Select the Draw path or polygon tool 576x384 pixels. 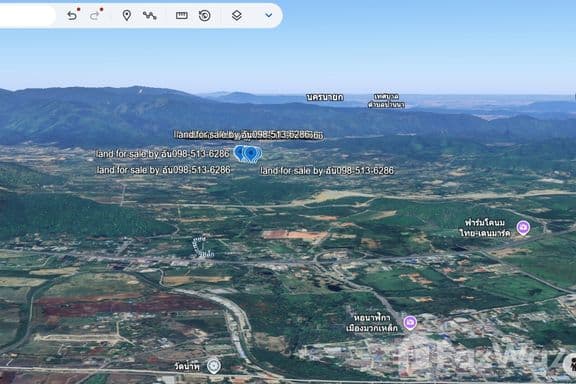(150, 15)
